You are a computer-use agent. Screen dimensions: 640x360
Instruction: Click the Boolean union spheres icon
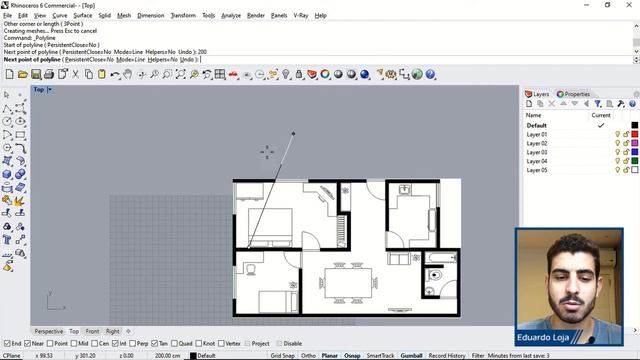coord(20,174)
